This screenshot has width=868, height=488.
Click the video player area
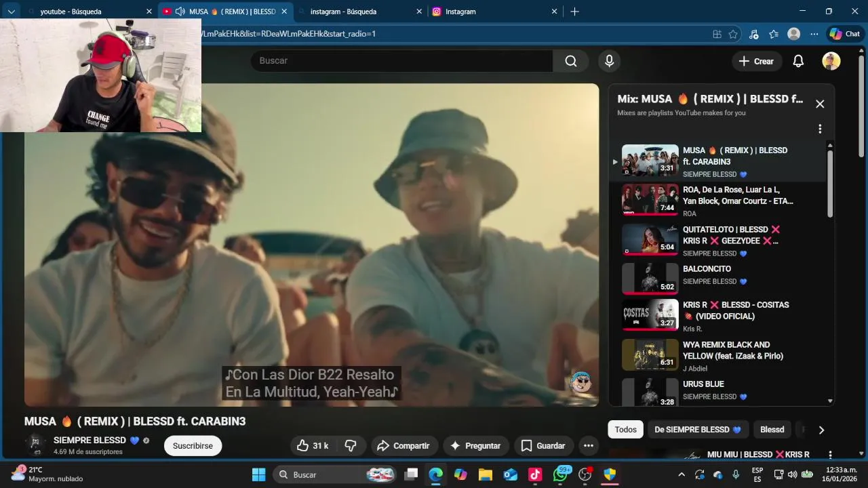pos(311,245)
